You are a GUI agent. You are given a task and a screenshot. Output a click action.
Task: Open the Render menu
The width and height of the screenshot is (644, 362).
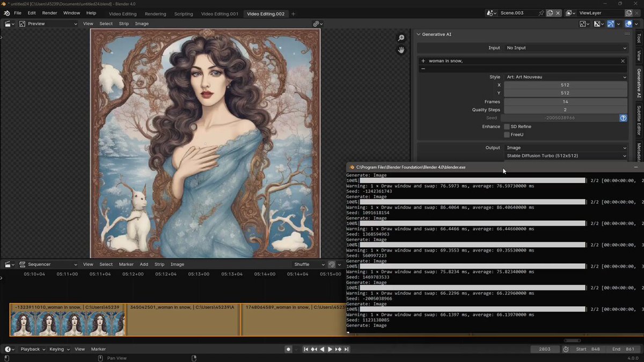point(49,13)
